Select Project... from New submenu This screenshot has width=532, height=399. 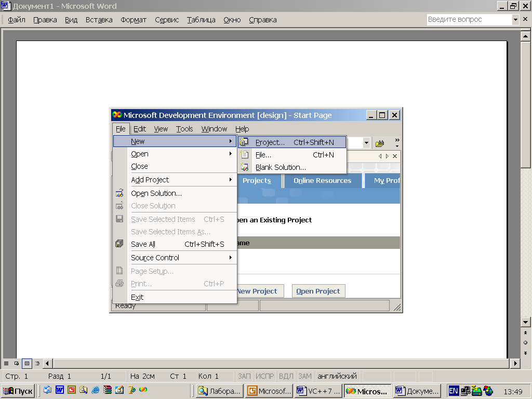(292, 142)
